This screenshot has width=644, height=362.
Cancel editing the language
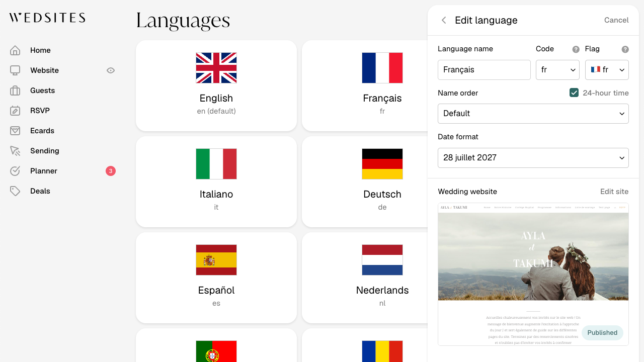pyautogui.click(x=616, y=20)
